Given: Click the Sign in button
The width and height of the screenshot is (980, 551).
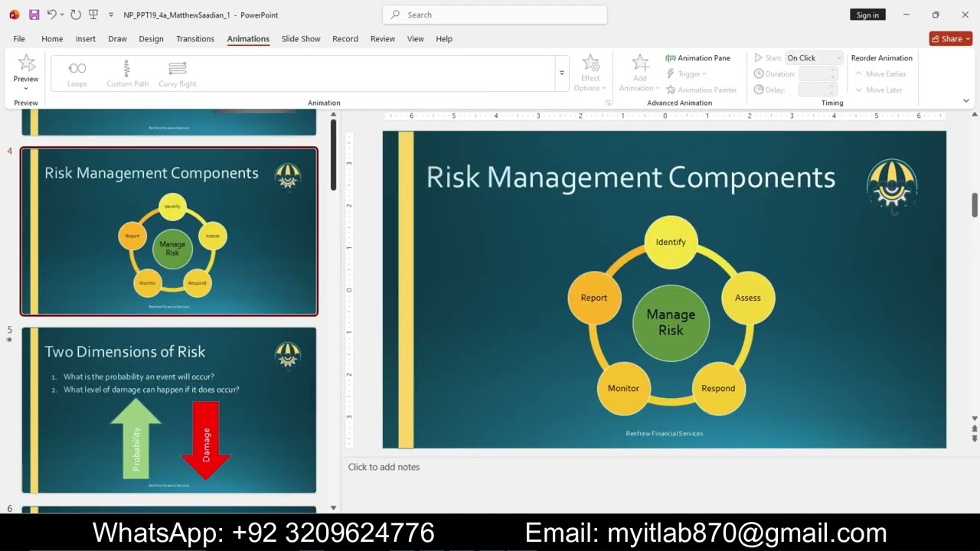Looking at the screenshot, I should pyautogui.click(x=867, y=15).
